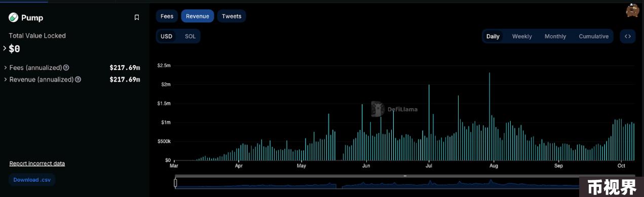This screenshot has width=644, height=197.
Task: Download the .csv file
Action: [x=32, y=180]
